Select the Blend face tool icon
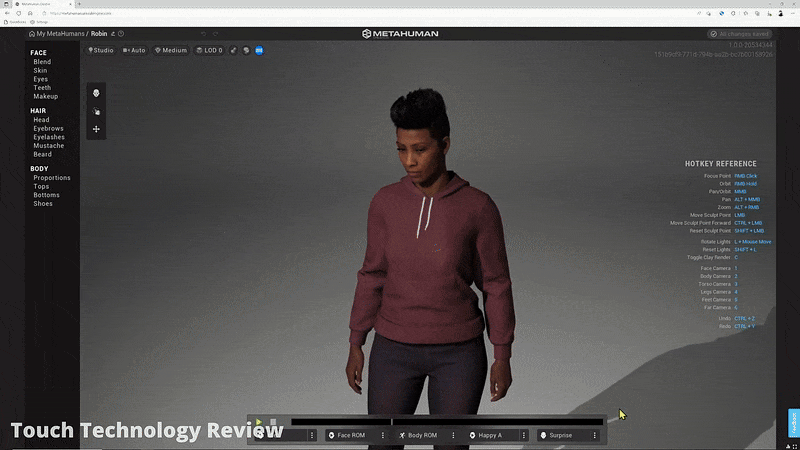 [96, 93]
